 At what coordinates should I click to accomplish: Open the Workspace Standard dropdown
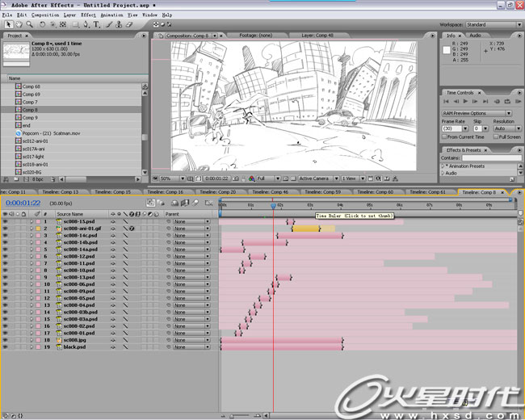493,24
